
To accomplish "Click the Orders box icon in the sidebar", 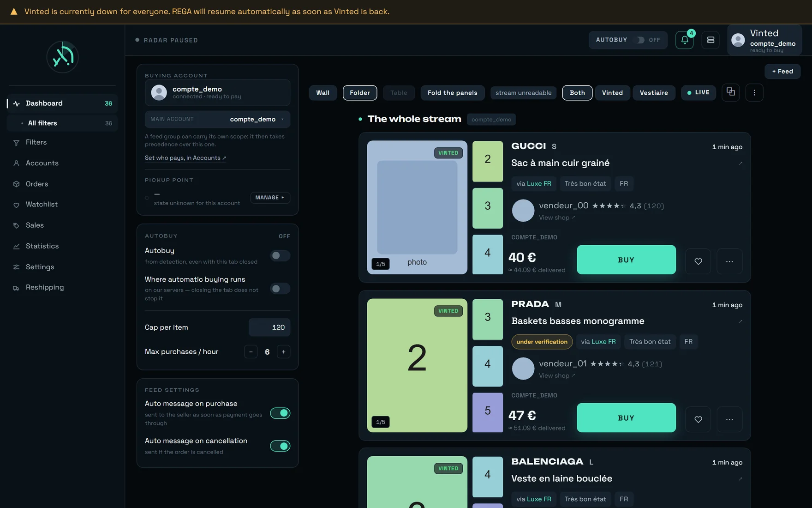I will (16, 184).
